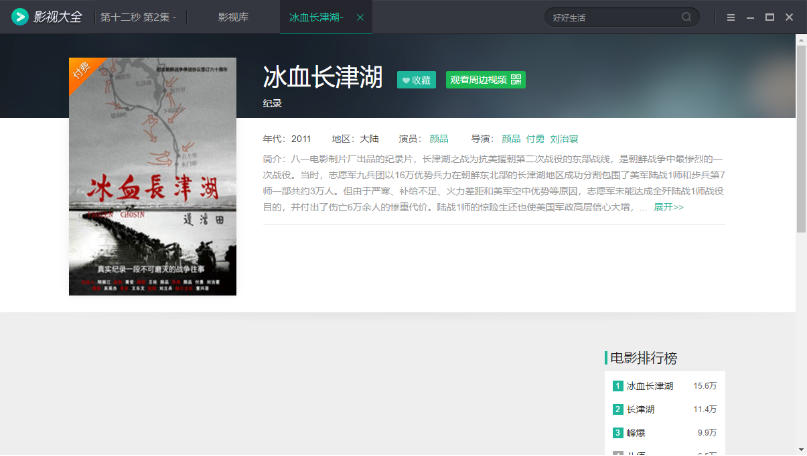Open rank 2 长津湖 in movie ranking
The height and width of the screenshot is (456, 807).
[x=640, y=409]
